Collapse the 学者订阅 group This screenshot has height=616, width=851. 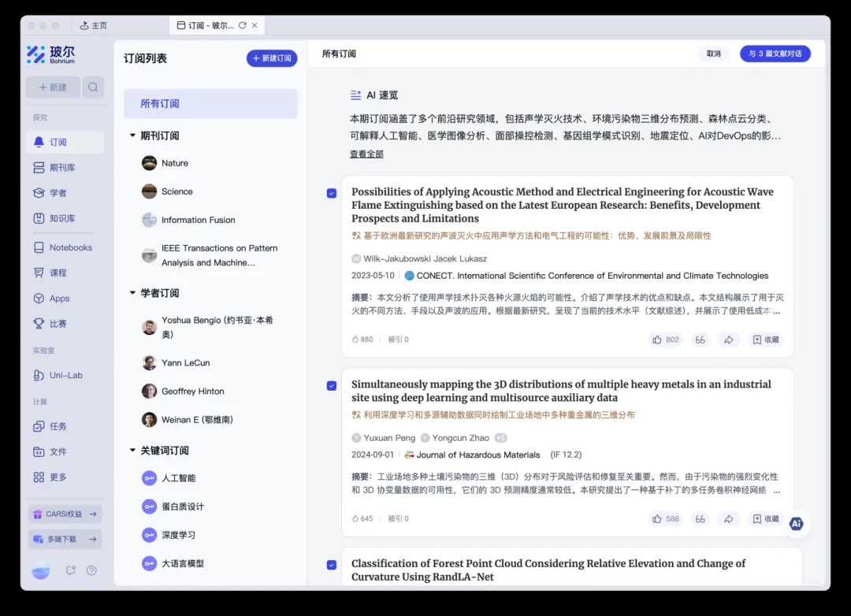[132, 293]
